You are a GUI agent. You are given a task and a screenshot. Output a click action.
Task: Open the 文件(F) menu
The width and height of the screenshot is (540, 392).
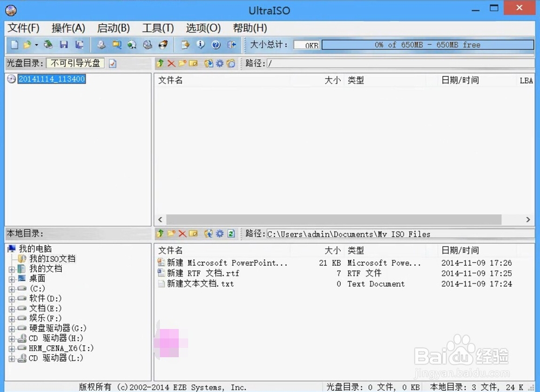24,28
